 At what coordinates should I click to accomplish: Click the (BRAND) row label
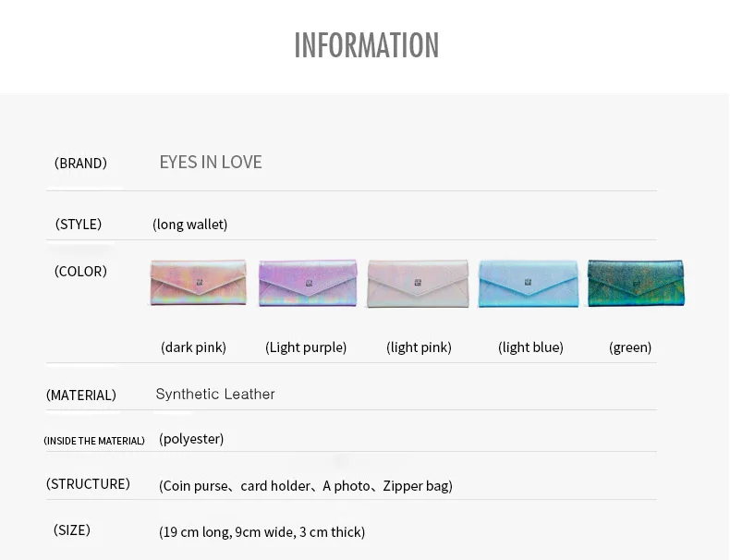80,164
